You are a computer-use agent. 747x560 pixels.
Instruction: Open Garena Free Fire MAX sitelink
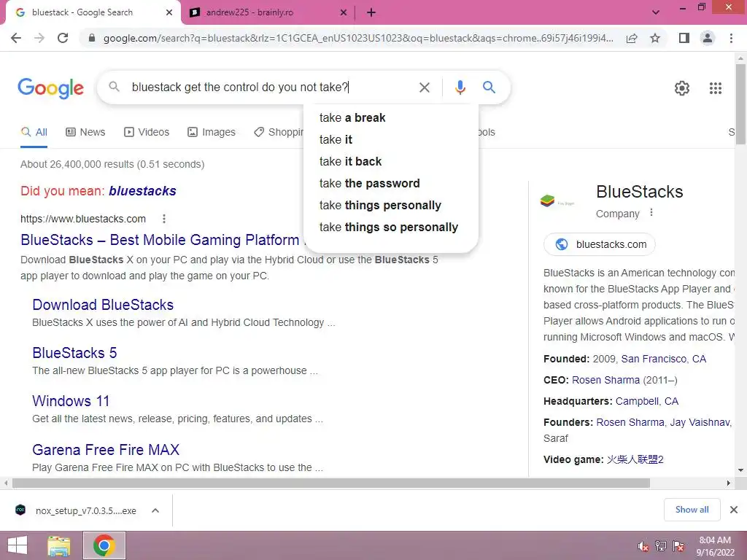[106, 449]
